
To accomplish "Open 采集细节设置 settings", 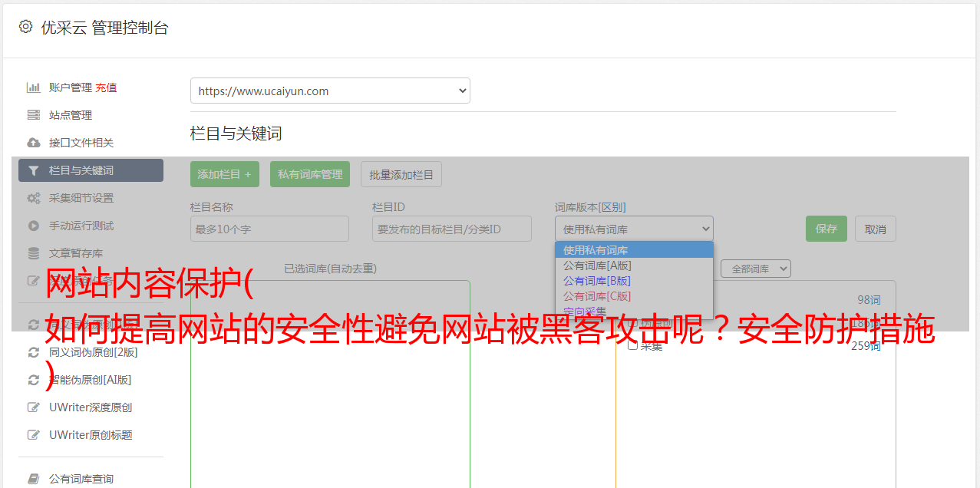I will coord(81,198).
